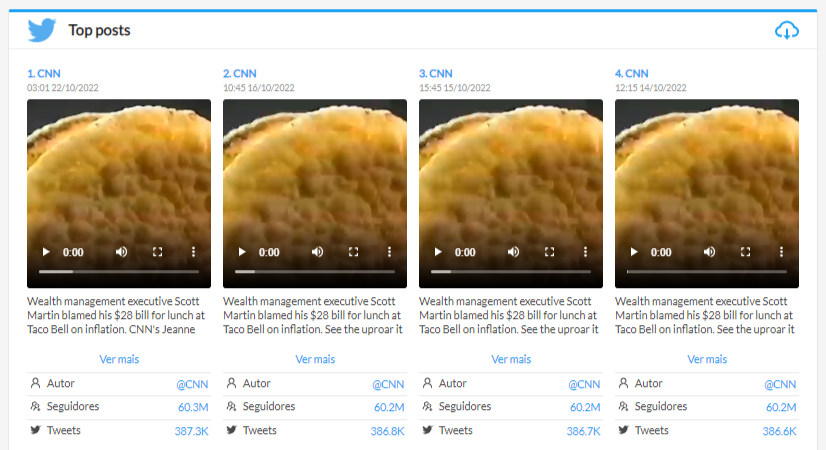The image size is (826, 450).
Task: Enter fullscreen on first post video
Action: [x=157, y=252]
